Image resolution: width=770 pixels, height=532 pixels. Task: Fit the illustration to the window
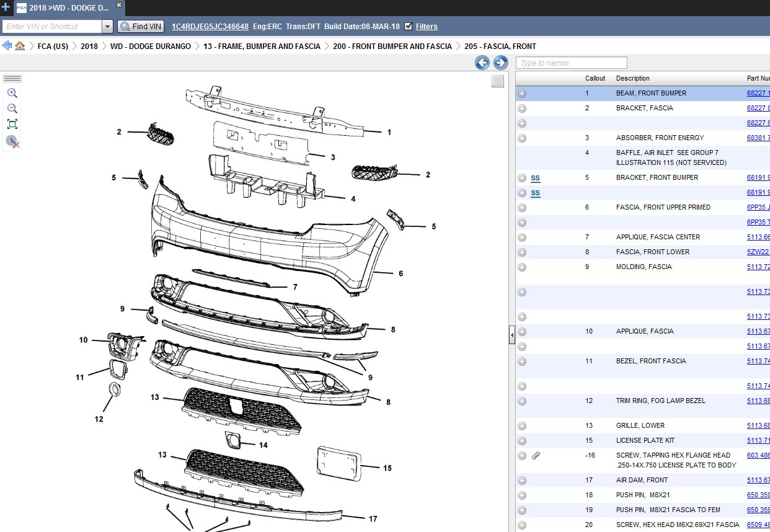12,124
